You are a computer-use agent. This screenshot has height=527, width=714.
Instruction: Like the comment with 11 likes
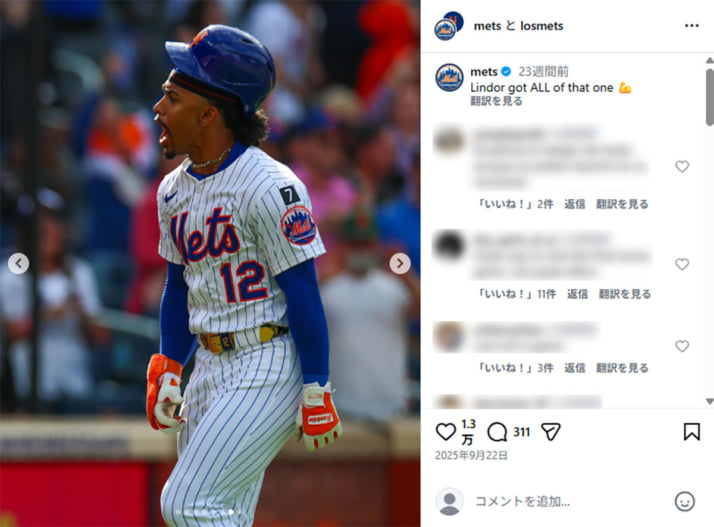(682, 264)
